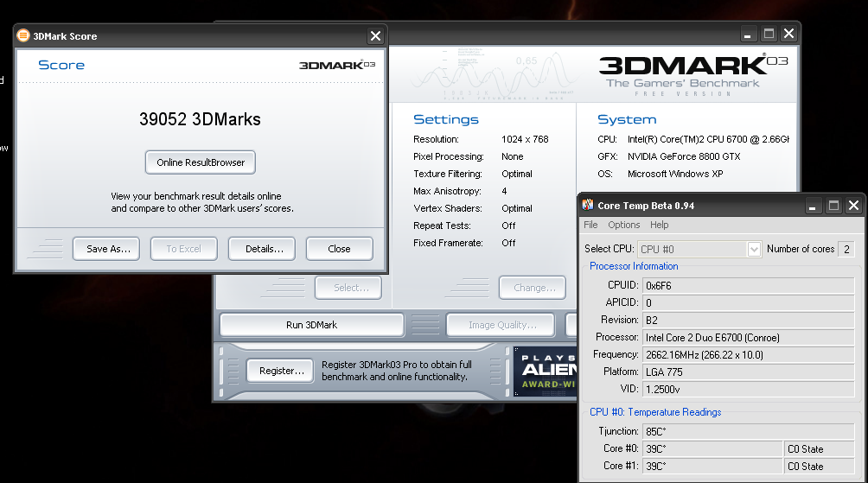
Task: Click the Repeat Tests value Off
Action: coord(508,226)
